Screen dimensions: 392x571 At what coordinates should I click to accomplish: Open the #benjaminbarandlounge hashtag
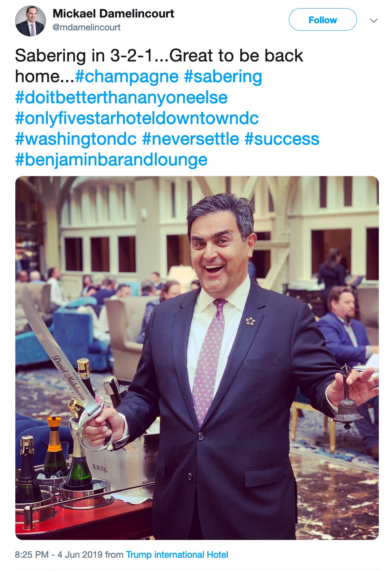click(x=111, y=160)
